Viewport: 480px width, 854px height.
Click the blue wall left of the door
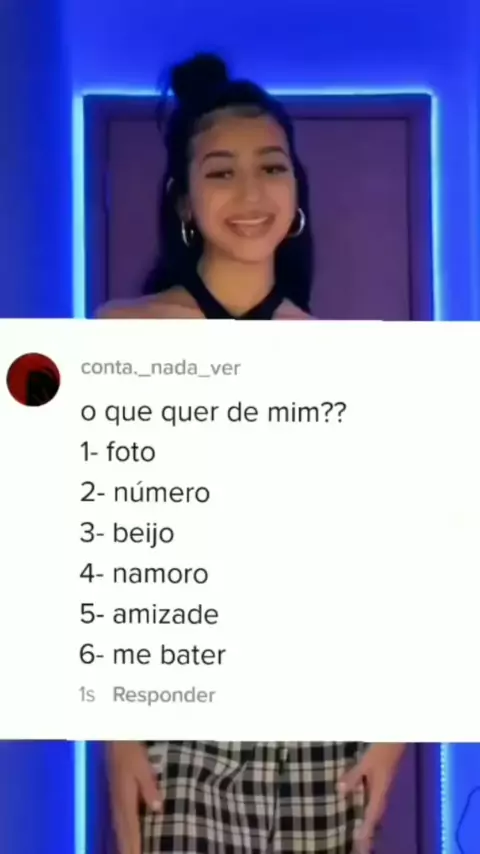(35, 163)
